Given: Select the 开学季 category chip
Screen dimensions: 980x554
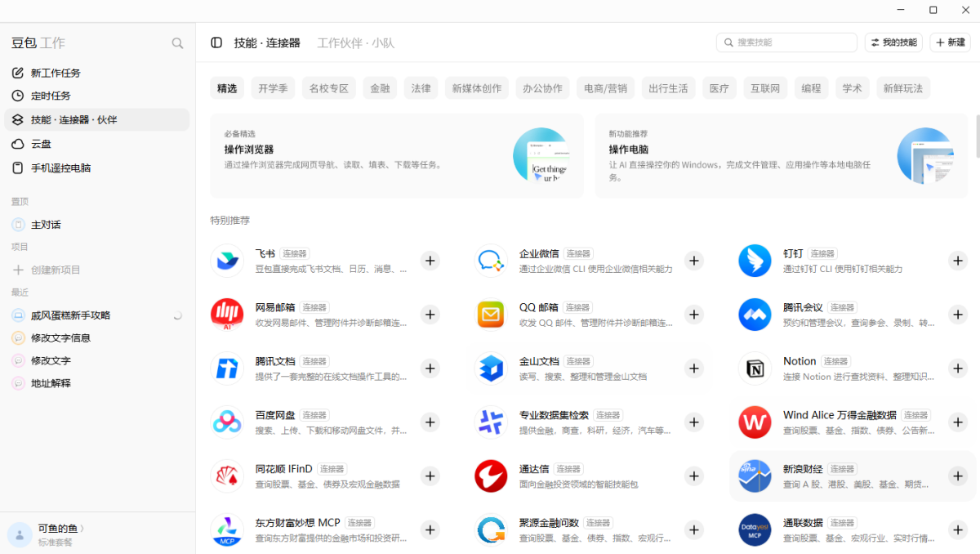Looking at the screenshot, I should coord(273,88).
